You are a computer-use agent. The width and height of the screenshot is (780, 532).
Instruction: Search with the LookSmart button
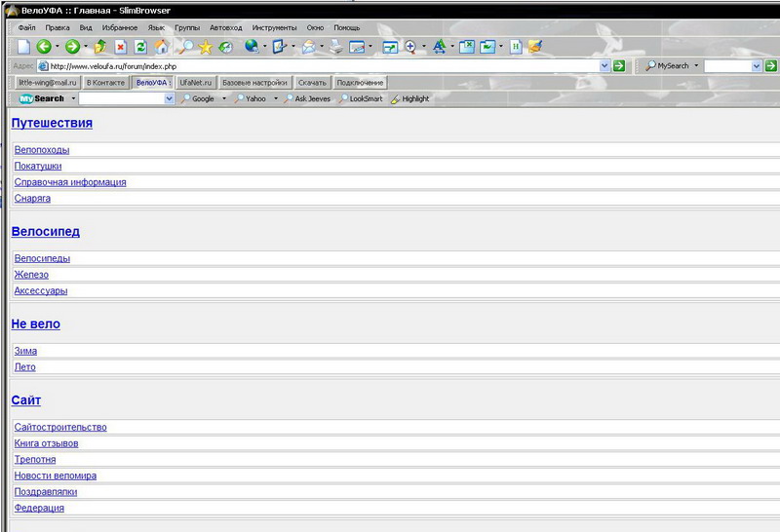tap(361, 99)
